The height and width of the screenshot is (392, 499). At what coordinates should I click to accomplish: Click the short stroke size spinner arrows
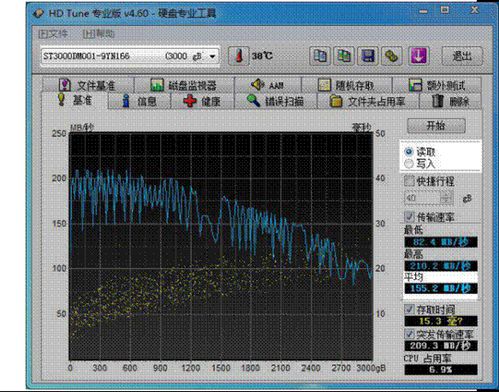point(446,198)
